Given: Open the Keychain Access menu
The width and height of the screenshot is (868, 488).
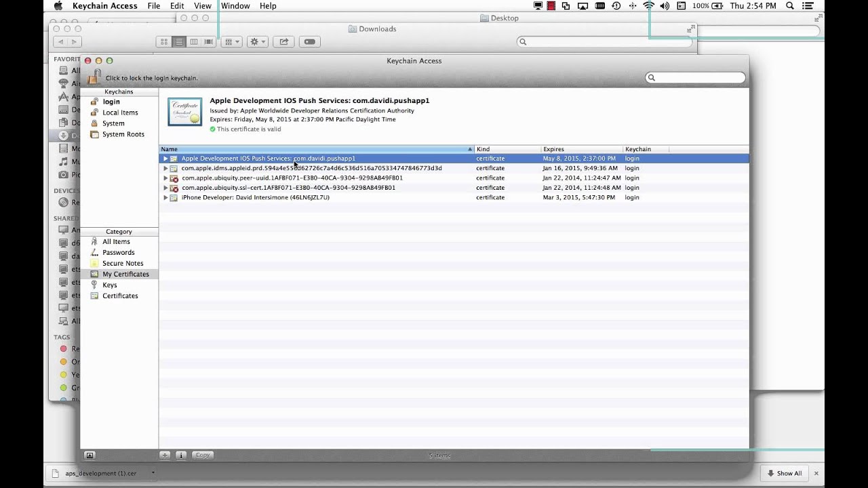Looking at the screenshot, I should [105, 5].
